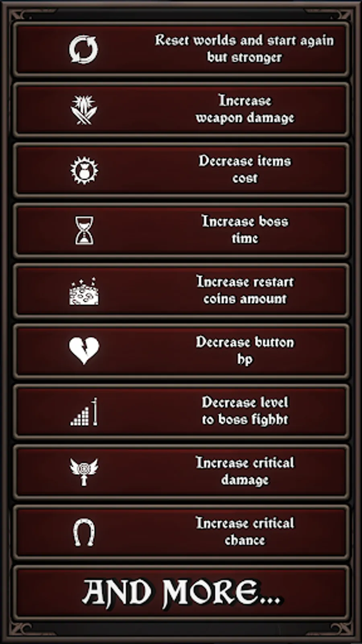Tap "Increase restart coins amount" label
362x644 pixels.
coord(245,290)
